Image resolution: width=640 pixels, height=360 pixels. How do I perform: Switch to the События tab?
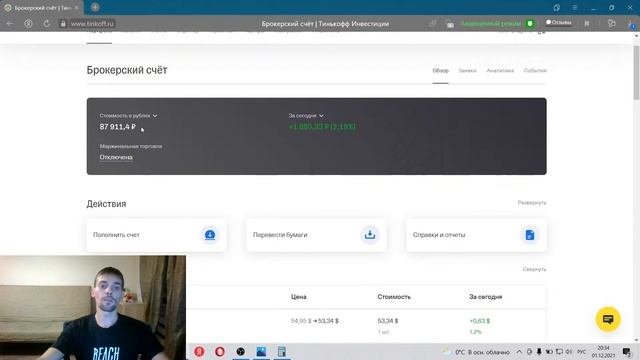tap(535, 71)
